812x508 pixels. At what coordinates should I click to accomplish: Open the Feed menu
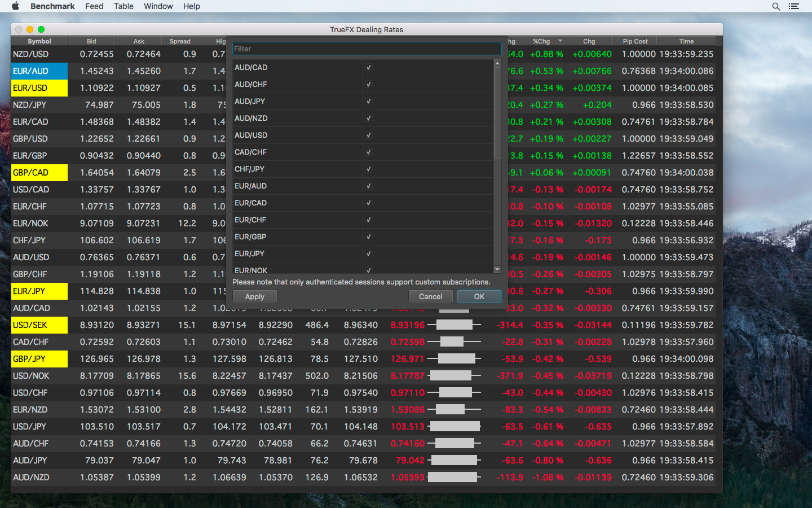point(94,6)
